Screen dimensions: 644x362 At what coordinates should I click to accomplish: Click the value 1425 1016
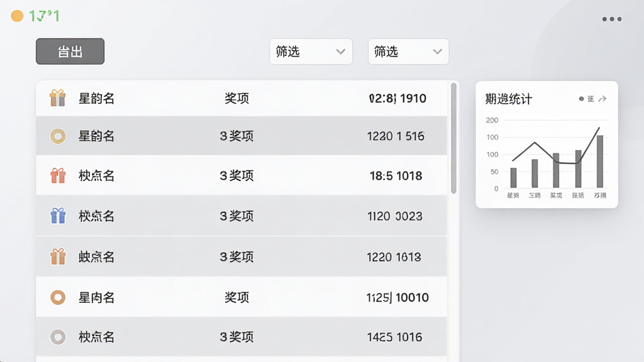pyautogui.click(x=395, y=337)
